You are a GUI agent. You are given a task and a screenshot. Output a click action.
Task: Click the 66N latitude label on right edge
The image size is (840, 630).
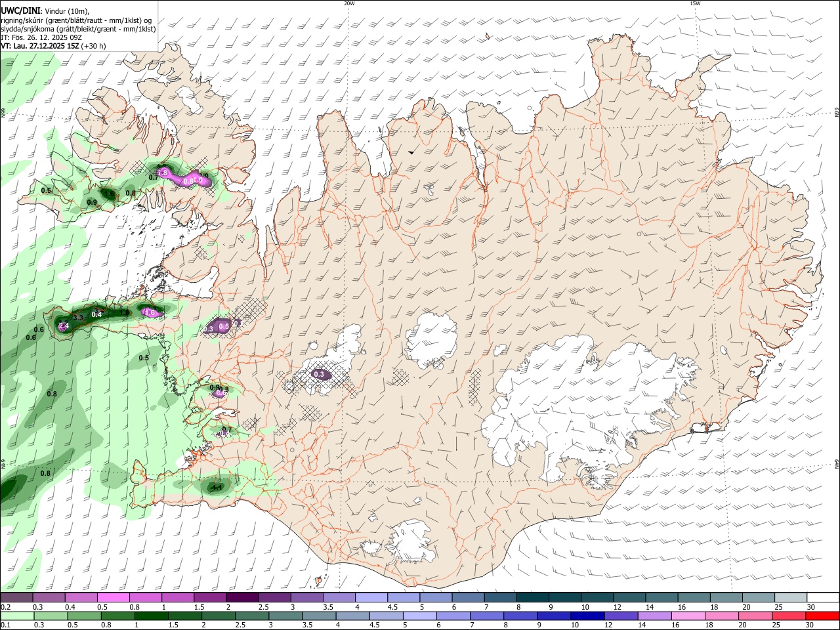(836, 113)
